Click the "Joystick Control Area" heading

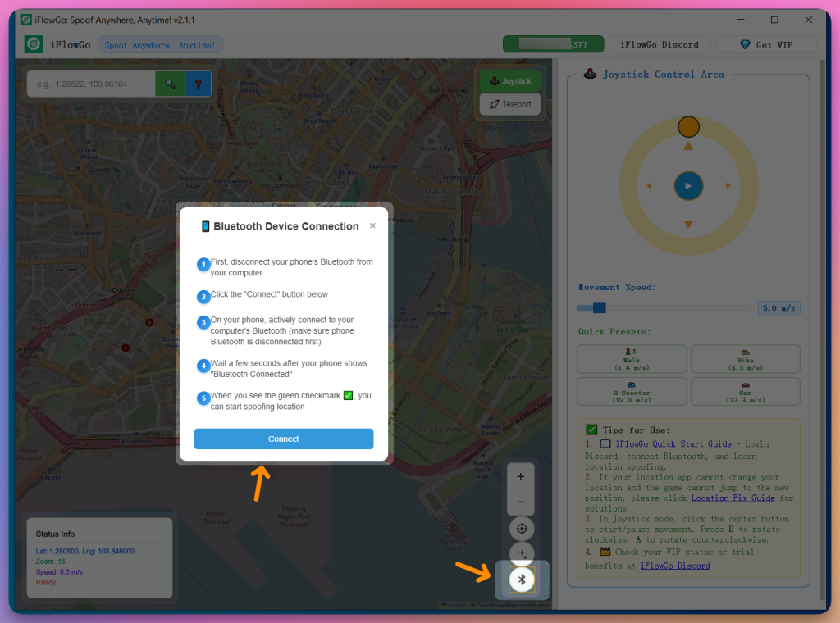point(663,75)
